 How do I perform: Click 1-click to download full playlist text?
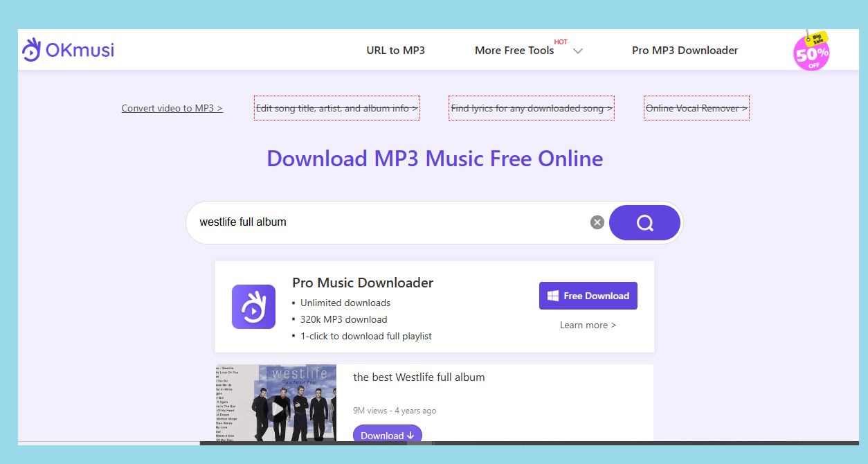[366, 336]
